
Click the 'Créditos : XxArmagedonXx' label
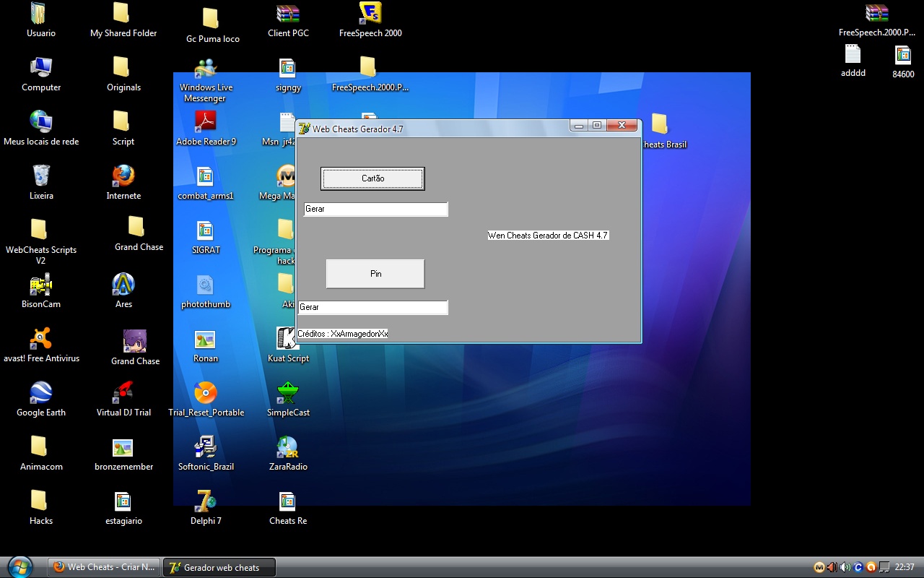click(343, 334)
